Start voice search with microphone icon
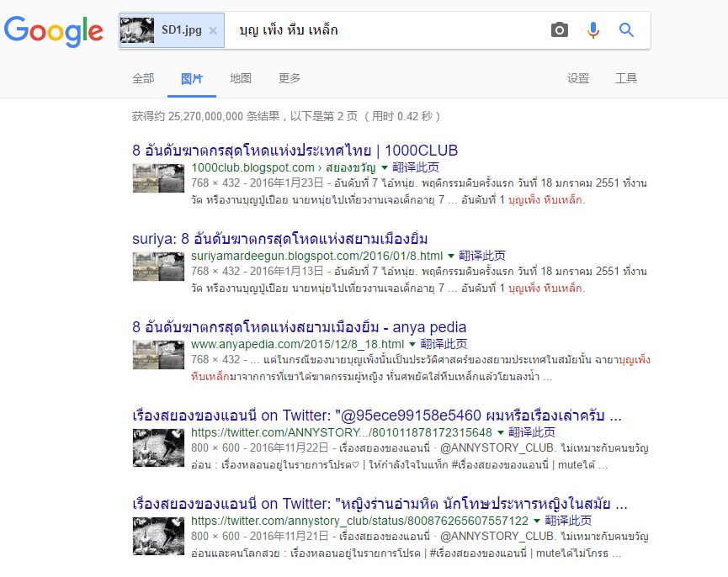 [592, 30]
